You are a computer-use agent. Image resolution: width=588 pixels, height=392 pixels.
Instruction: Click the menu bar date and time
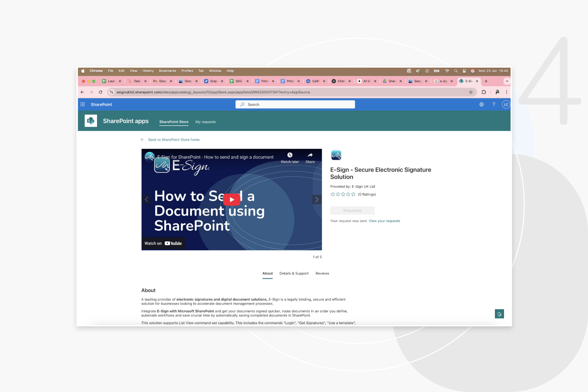point(493,71)
